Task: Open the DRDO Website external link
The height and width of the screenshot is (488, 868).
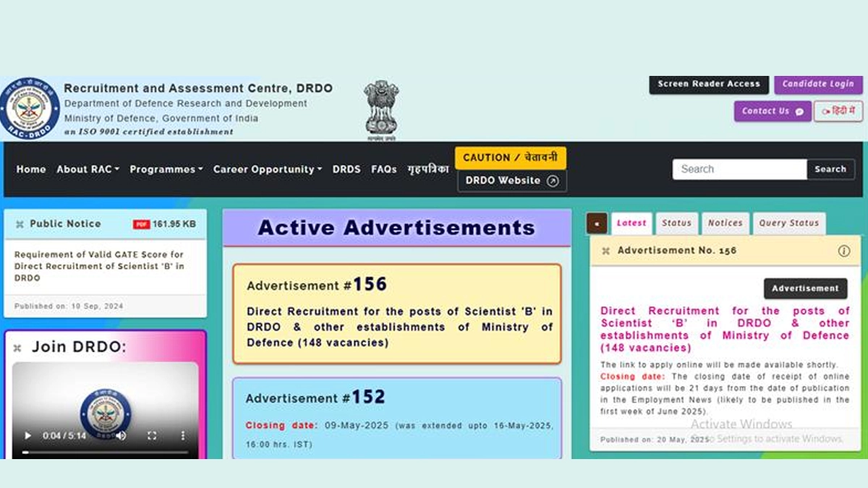Action: click(511, 181)
